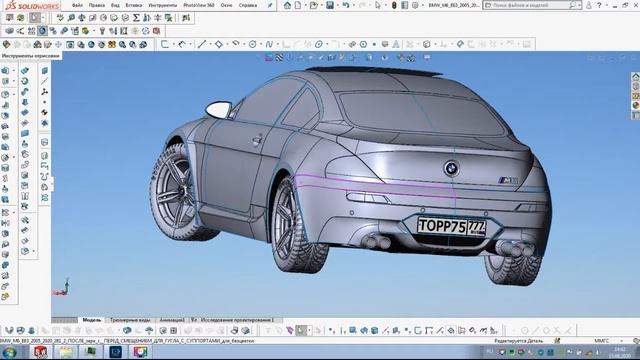Toggle the highlighted selection filter in bottom toolbar
640x360 pixels.
click(301, 330)
